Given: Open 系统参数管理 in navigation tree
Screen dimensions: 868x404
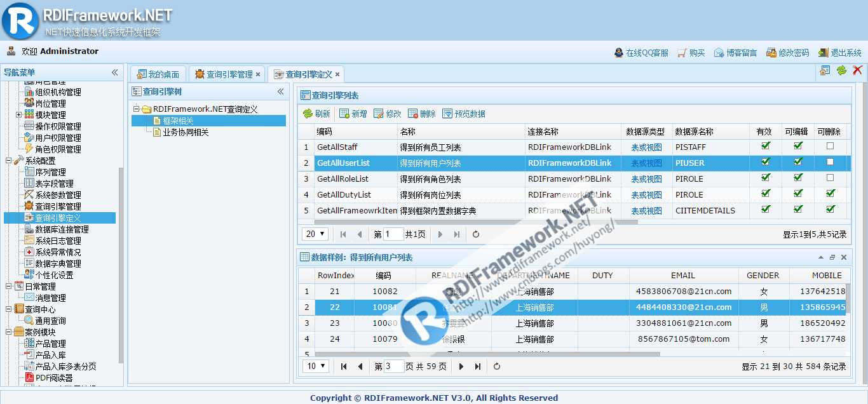Looking at the screenshot, I should (58, 195).
